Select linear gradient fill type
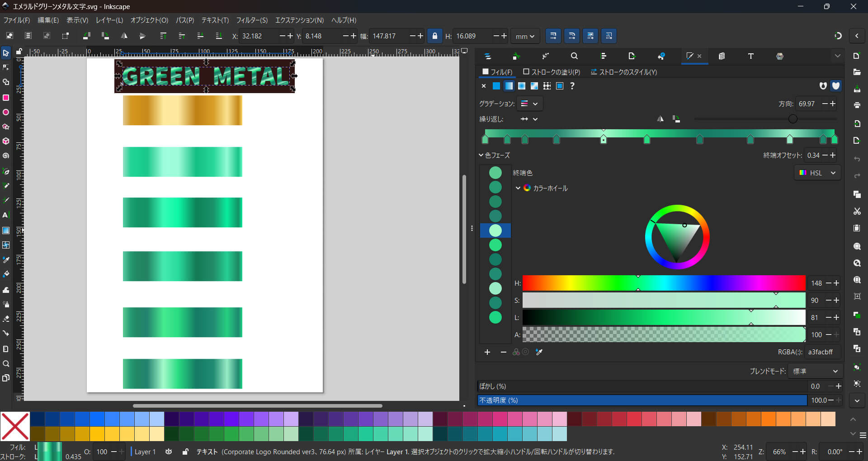This screenshot has width=868, height=461. [x=509, y=86]
